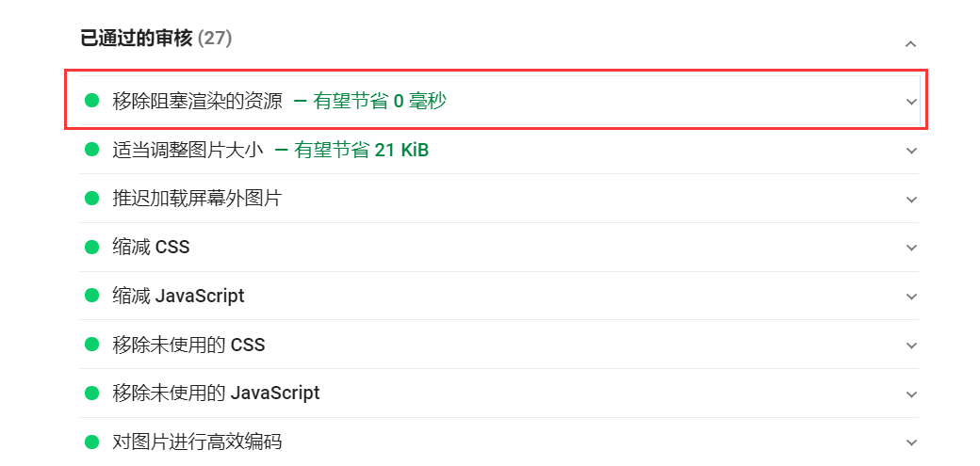Click the 已通过的审核 (27) heading
The image size is (980, 466).
(156, 39)
